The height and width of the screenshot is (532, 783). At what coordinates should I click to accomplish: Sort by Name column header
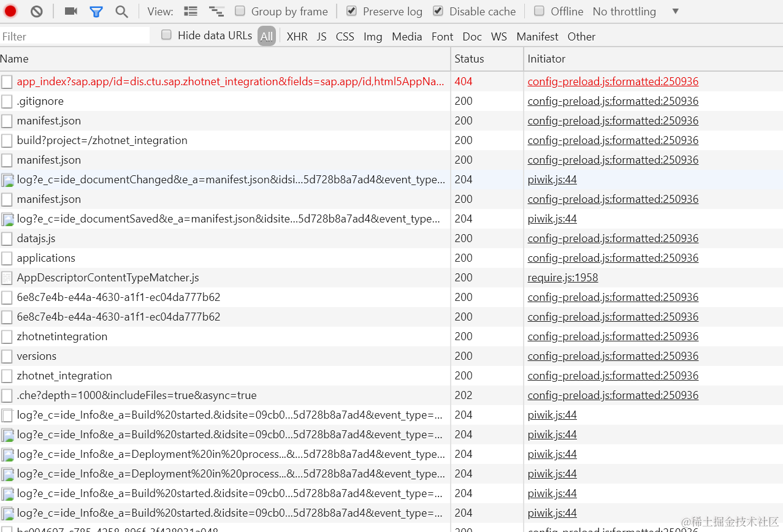tap(225, 59)
